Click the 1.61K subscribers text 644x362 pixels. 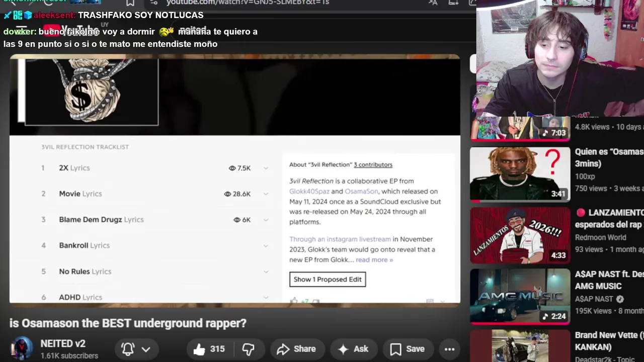point(69,355)
